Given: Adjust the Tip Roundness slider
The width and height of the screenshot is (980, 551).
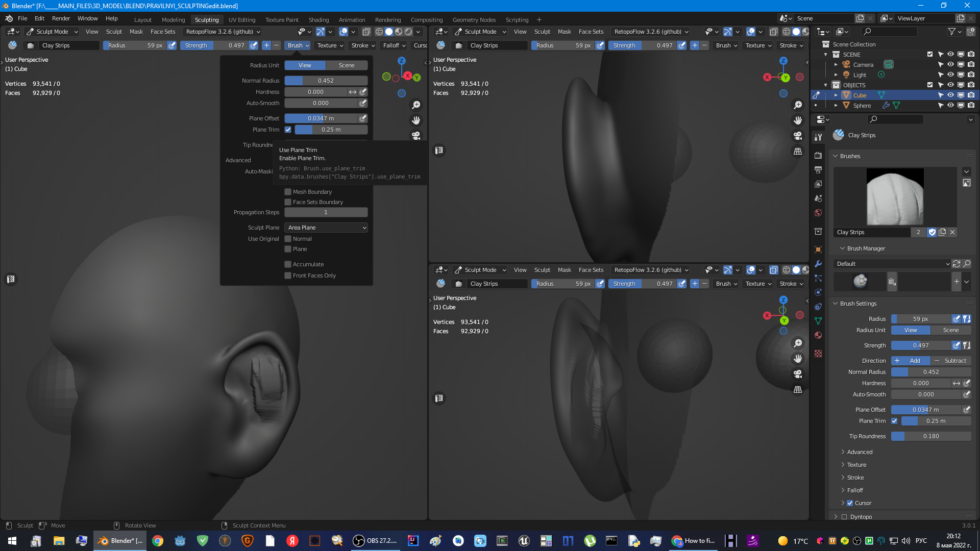Looking at the screenshot, I should pyautogui.click(x=931, y=436).
